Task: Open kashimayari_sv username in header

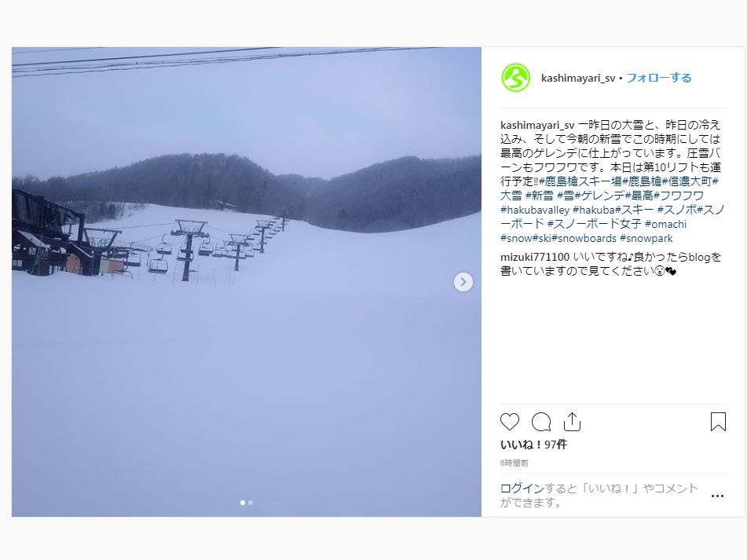Action: pyautogui.click(x=578, y=78)
